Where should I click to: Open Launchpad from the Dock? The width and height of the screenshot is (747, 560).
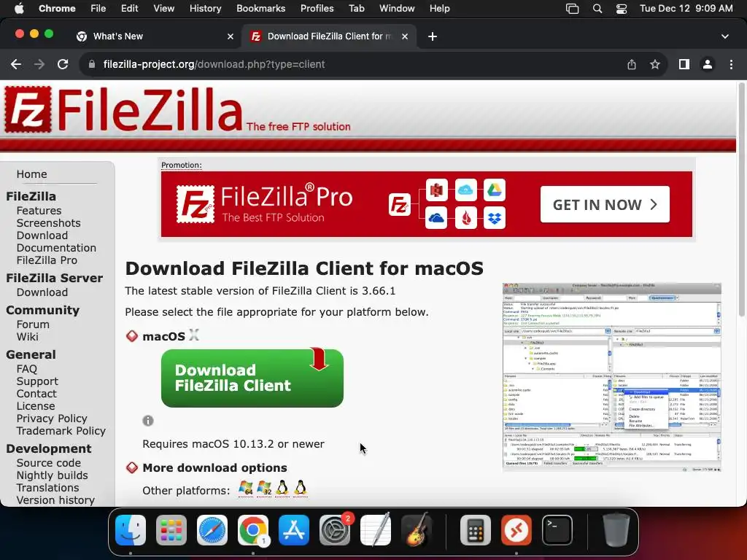[171, 530]
